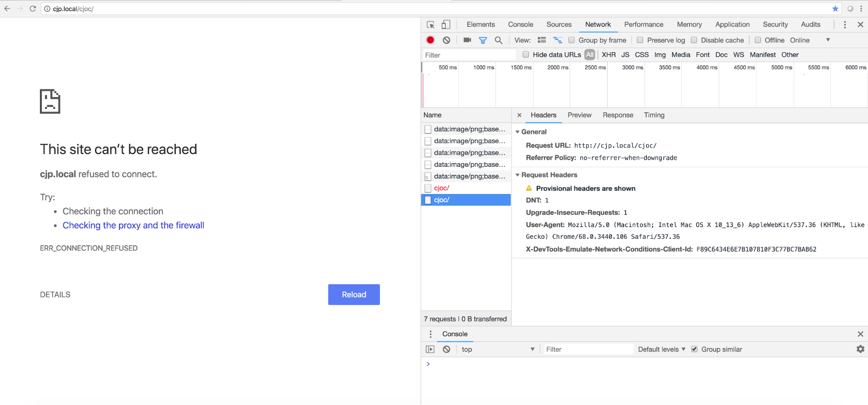868x405 pixels.
Task: Show the Timing tab of request
Action: (x=654, y=115)
